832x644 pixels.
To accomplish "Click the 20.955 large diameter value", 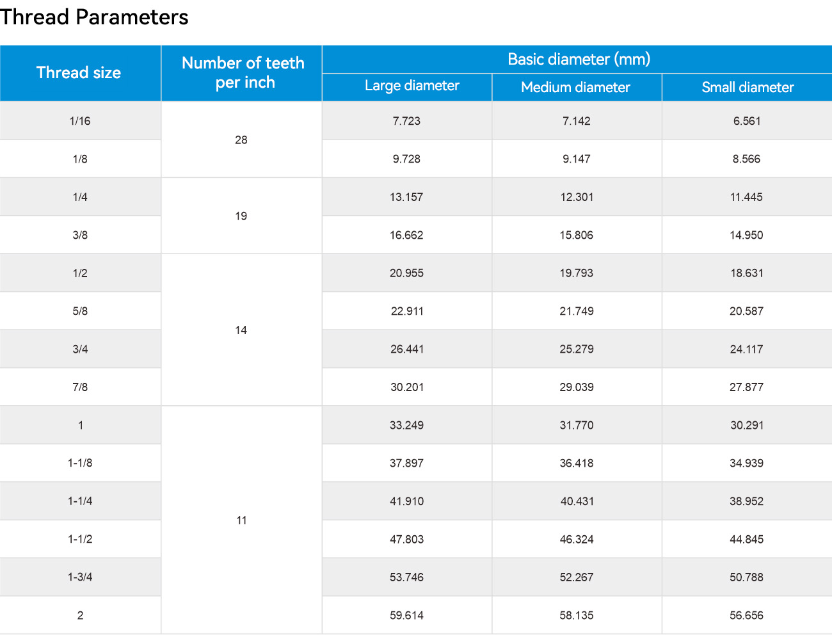I will (x=407, y=273).
